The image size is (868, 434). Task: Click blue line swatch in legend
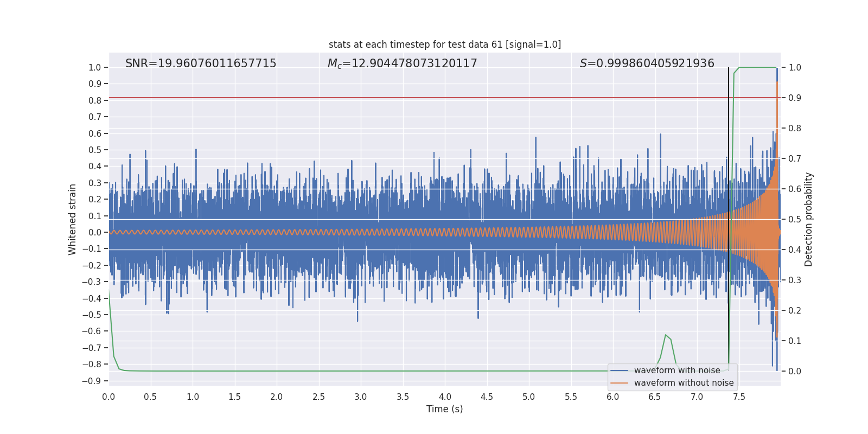click(619, 371)
